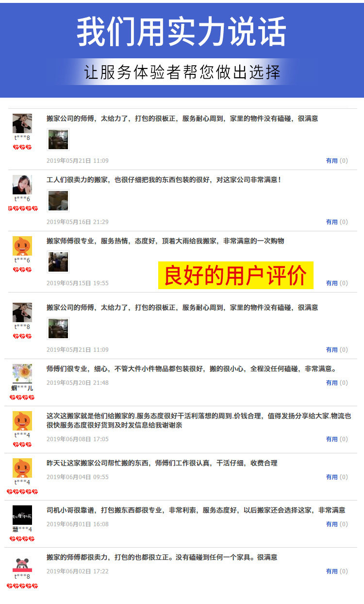Click the orange mascot avatar beside the 06月04日 review

(x=22, y=468)
